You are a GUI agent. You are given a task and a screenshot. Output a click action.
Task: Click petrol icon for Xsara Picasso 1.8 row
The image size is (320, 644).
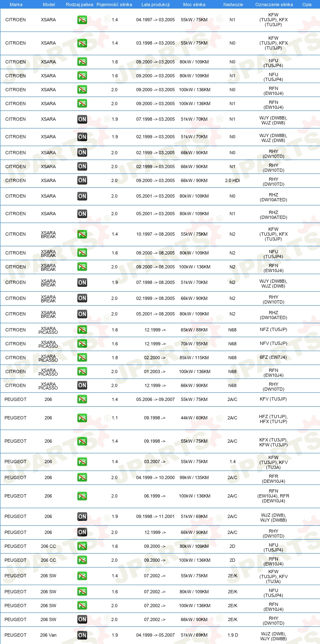tap(82, 358)
